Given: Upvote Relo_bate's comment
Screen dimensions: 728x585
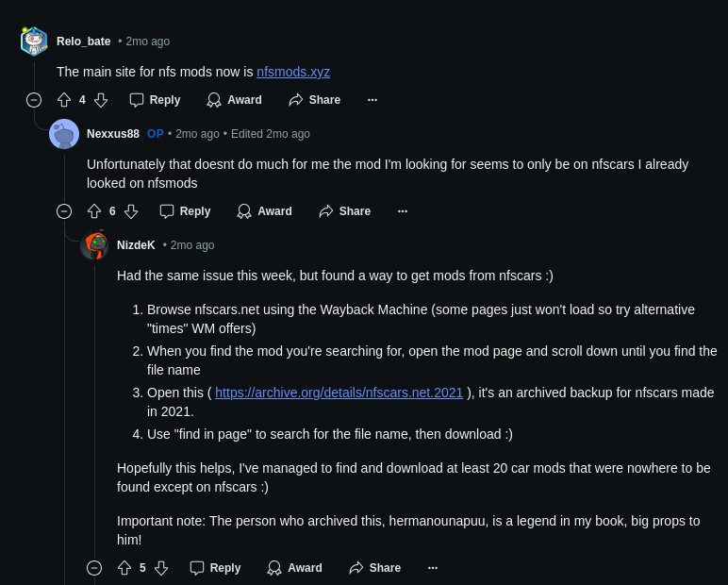Looking at the screenshot, I should [x=64, y=100].
